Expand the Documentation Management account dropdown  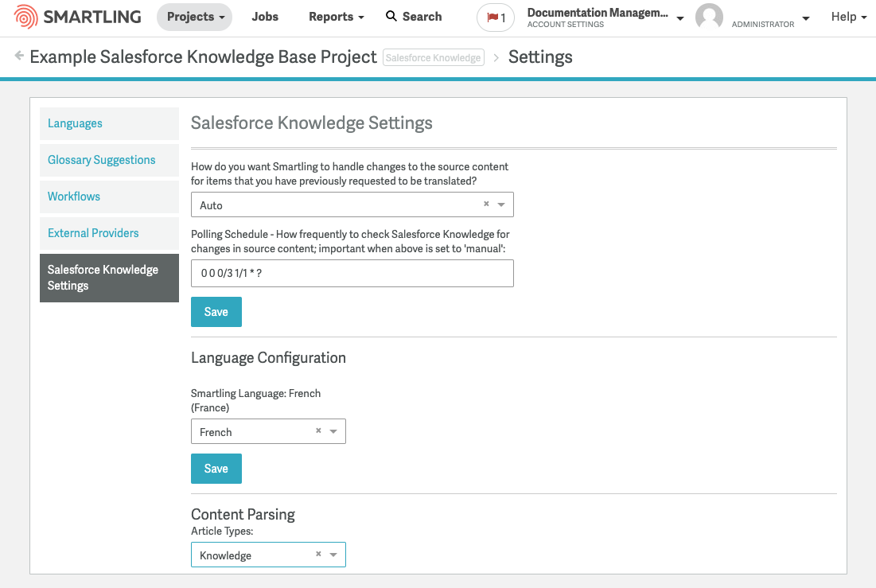pyautogui.click(x=680, y=18)
